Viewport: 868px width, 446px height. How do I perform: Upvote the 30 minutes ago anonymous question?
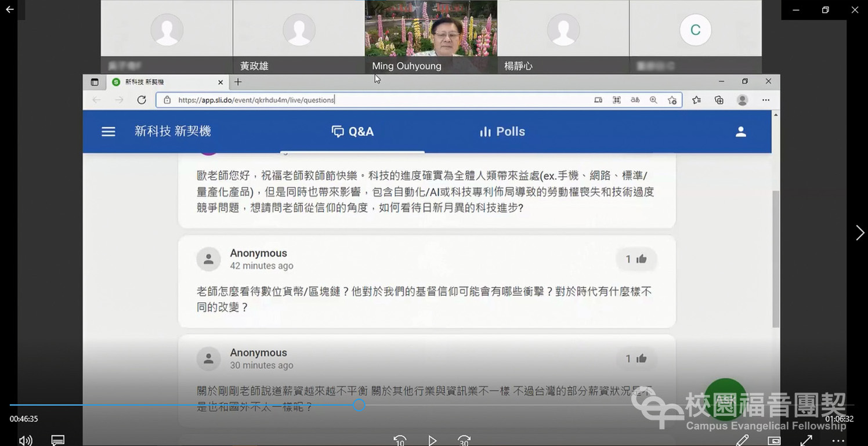pos(636,359)
